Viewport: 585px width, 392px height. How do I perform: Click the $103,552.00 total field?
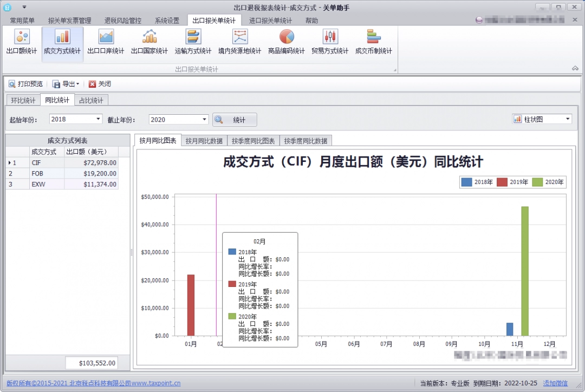[x=92, y=363]
